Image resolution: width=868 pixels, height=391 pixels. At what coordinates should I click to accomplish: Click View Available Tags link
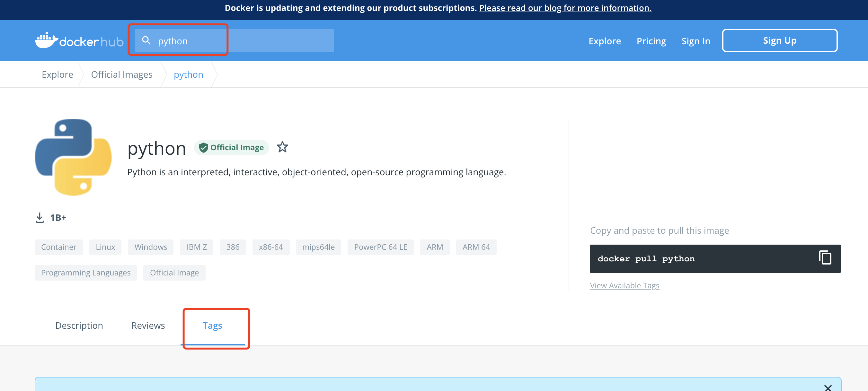pyautogui.click(x=624, y=285)
